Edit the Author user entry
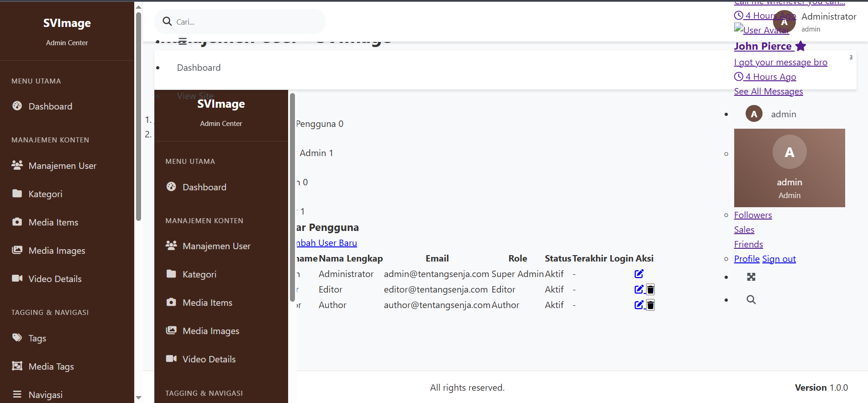 (639, 305)
